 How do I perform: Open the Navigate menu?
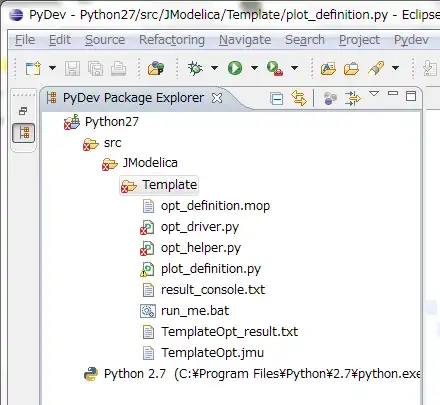click(x=245, y=40)
